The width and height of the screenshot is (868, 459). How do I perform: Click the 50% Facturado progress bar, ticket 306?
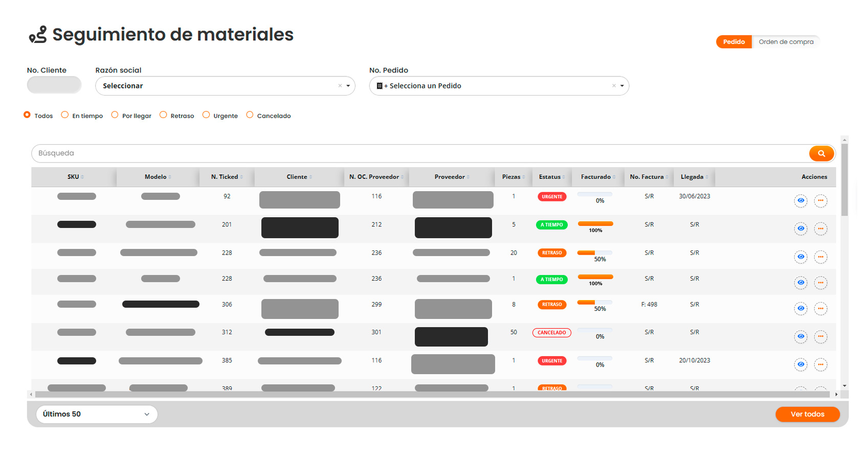594,303
